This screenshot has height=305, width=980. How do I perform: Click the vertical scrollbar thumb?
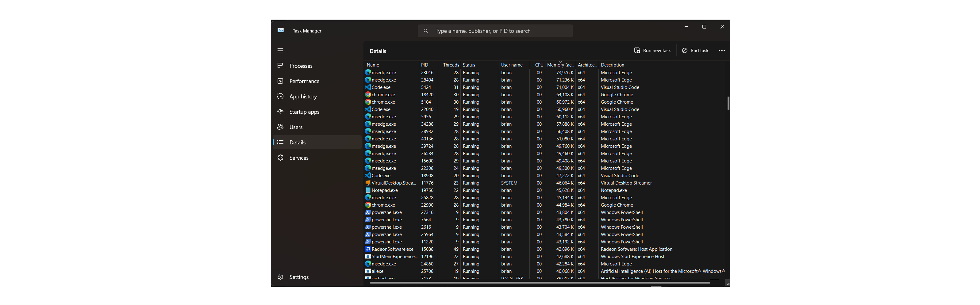click(x=728, y=103)
